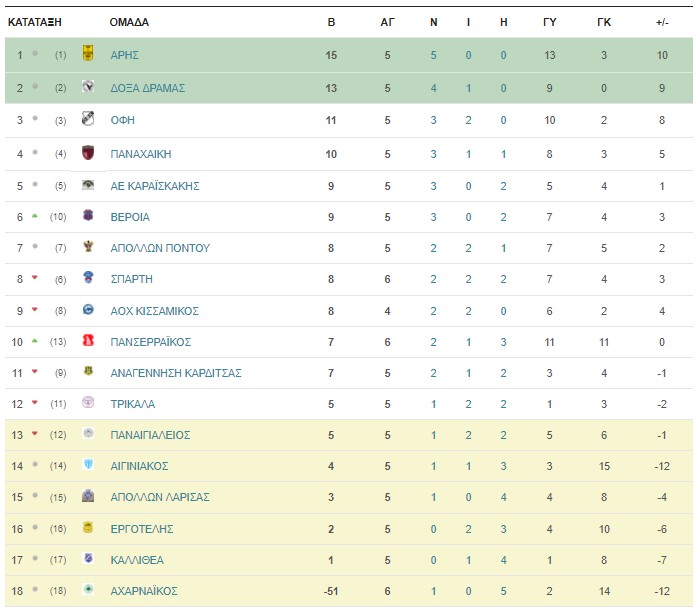This screenshot has height=608, width=696.
Task: Click the ΟΜΑΔΑ column header
Action: point(129,22)
